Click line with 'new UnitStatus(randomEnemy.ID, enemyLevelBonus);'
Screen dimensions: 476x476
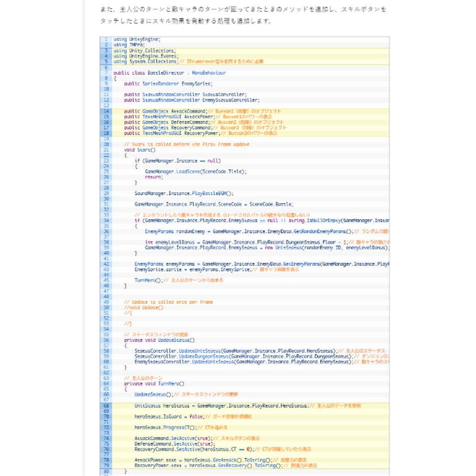pos(267,248)
